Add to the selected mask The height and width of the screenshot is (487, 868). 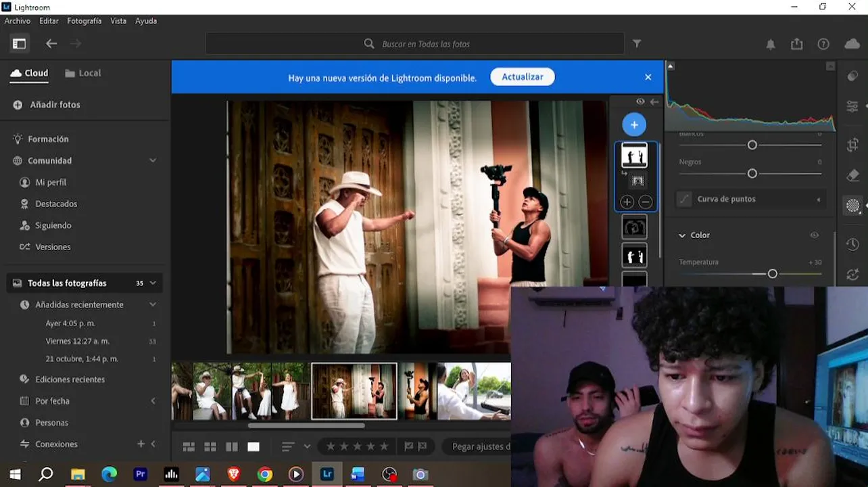[x=627, y=202]
